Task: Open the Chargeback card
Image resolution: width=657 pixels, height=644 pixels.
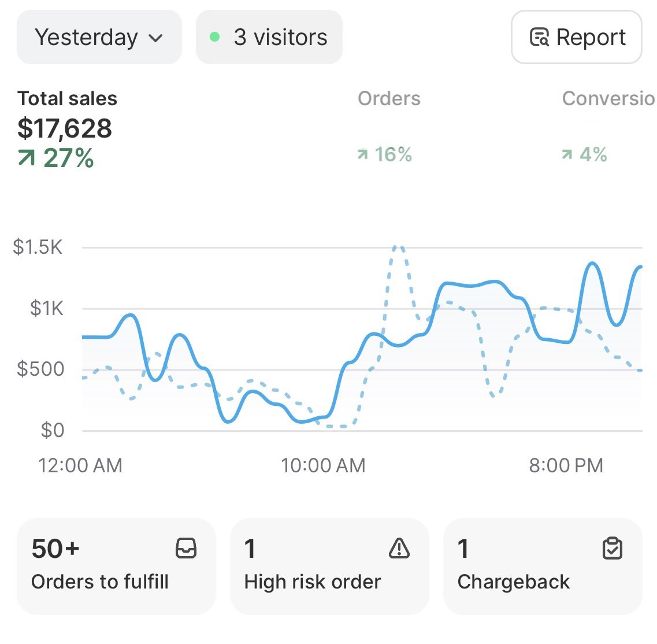Action: (543, 566)
